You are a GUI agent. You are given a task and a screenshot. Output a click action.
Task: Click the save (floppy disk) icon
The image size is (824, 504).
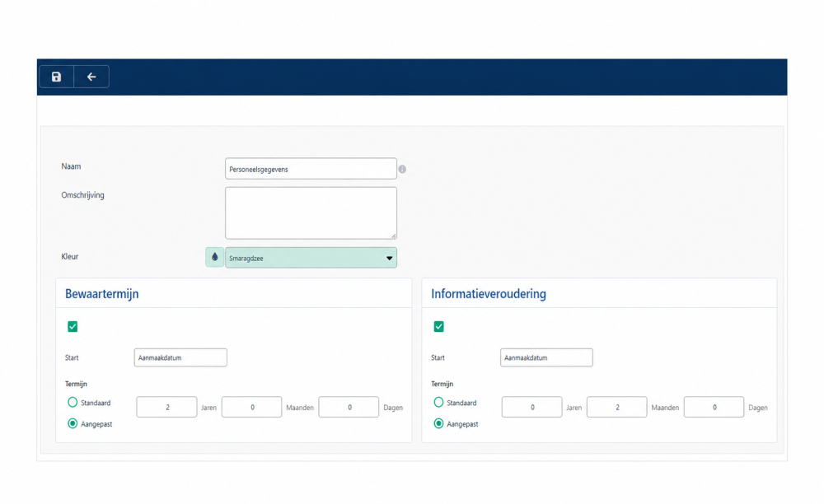click(x=56, y=77)
